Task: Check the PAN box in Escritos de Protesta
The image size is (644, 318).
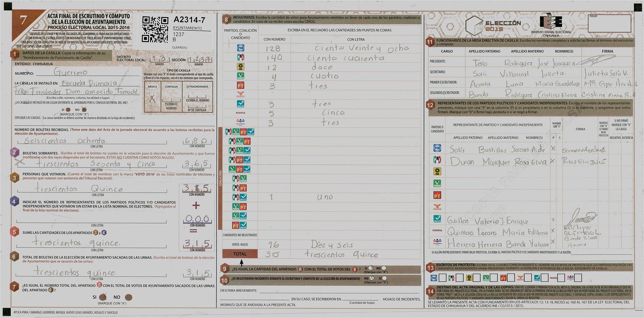Action: 442,278
